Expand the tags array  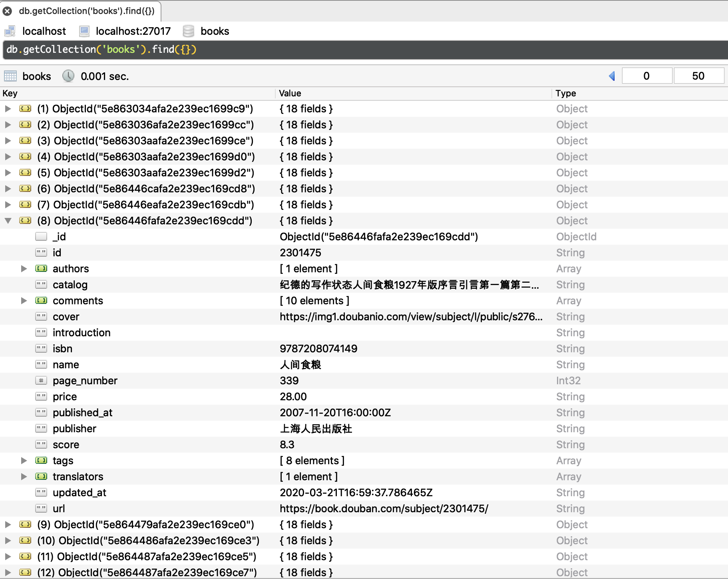[24, 461]
